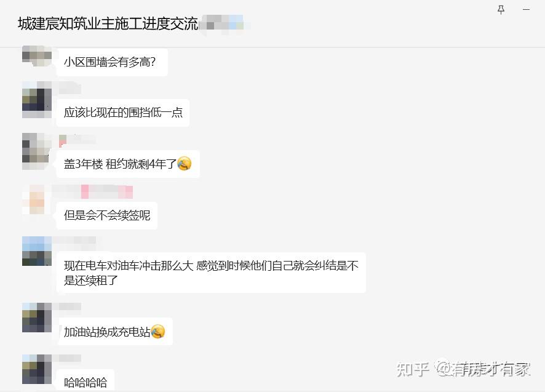Click the member count beside the group title
Viewport: 545px width, 392px height.
(x=225, y=23)
